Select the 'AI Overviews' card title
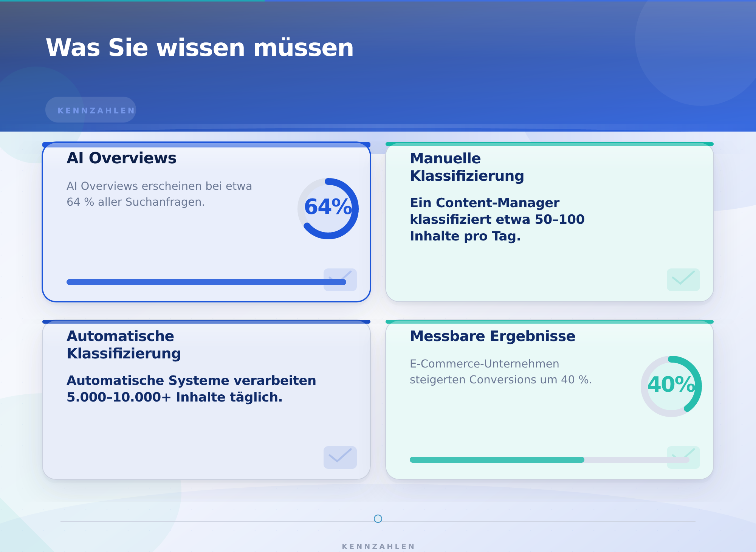Viewport: 756px width, 552px height. [x=122, y=158]
